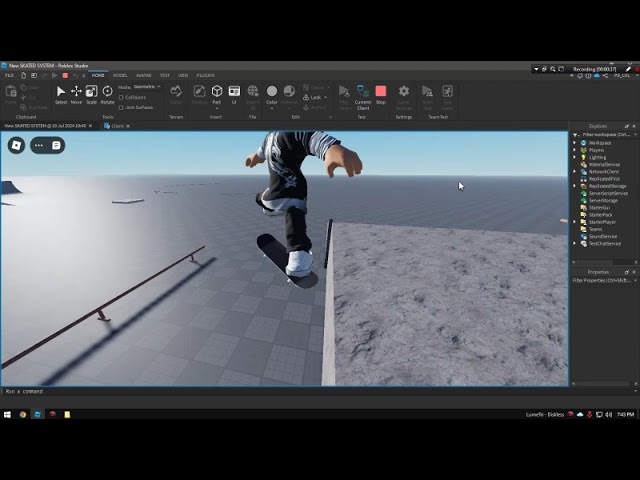
Task: Activate the Scale tool
Action: pyautogui.click(x=91, y=95)
